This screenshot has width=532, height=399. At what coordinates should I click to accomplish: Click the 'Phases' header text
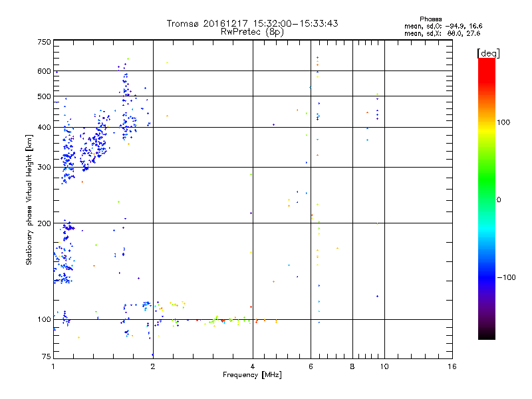tap(430, 19)
